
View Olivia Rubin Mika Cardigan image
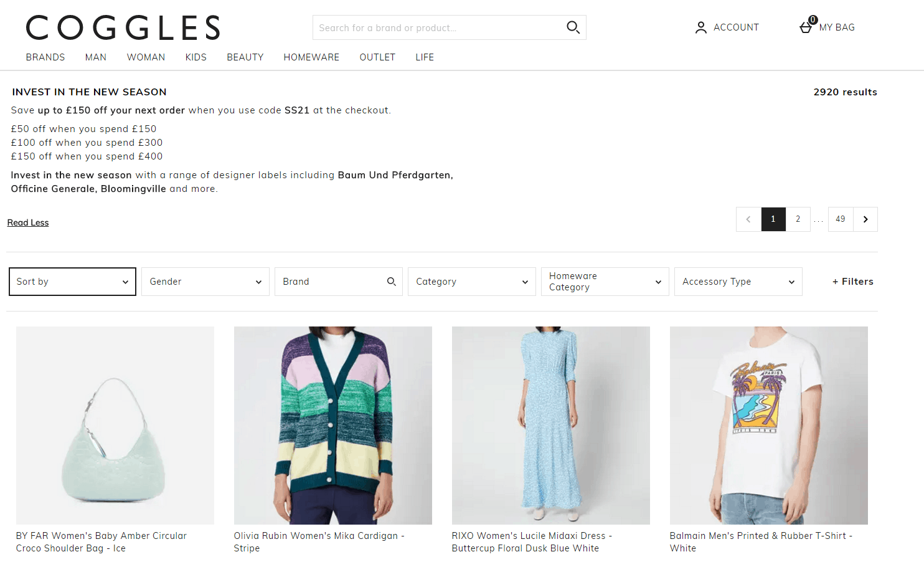point(333,426)
